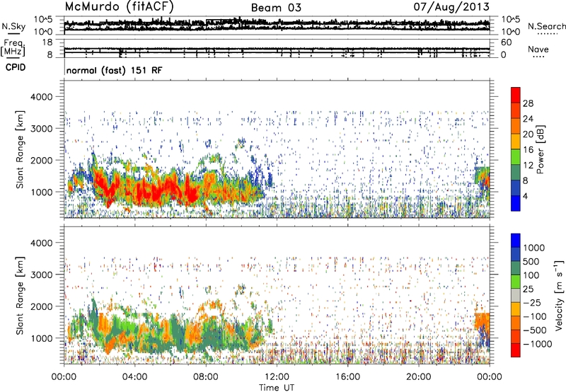Screen dimensions: 566x392
Task: Pick the orange 24-28 dB Power colorbar segment
Action: tap(516, 111)
